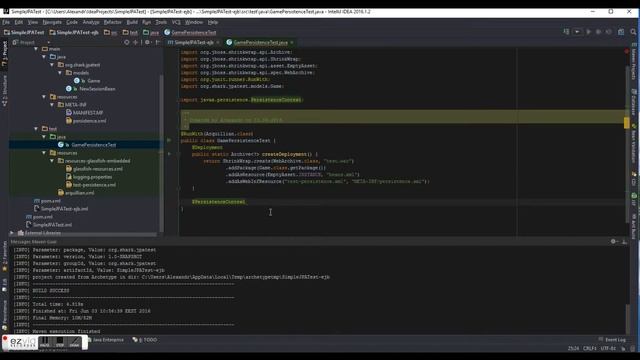640x360 pixels.
Task: Click GamePersistenceTest breadcrumb in navigation bar
Action: click(190, 32)
